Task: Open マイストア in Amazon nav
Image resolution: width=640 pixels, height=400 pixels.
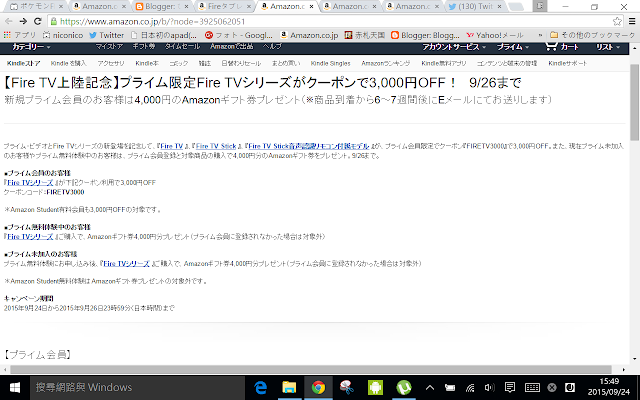Action: click(109, 47)
